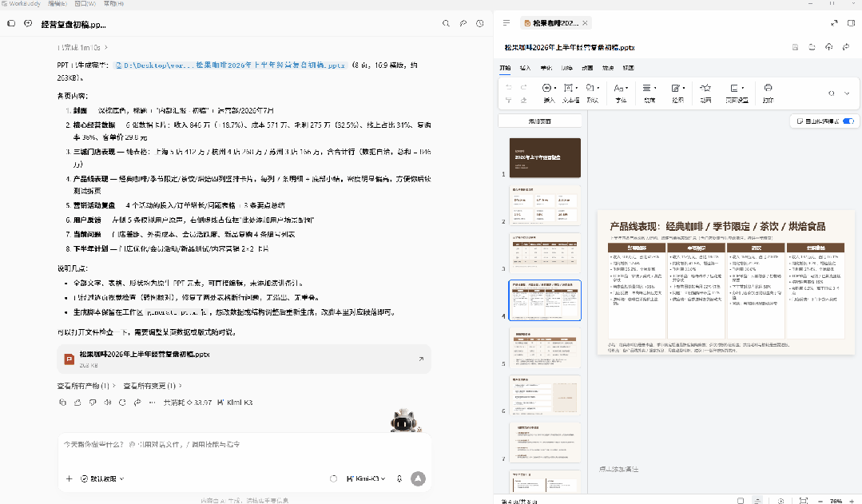Toggle the right side panel layout icon
The width and height of the screenshot is (862, 504).
(851, 23)
